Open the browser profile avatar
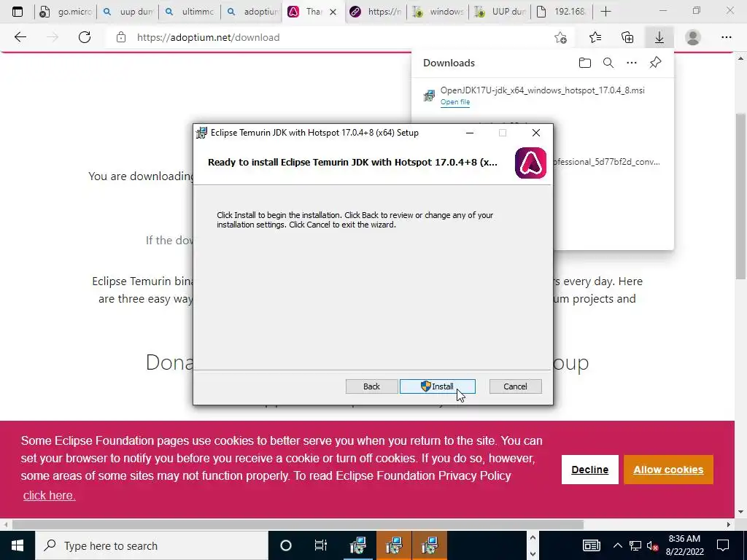Screen dimensions: 747x560 (693, 37)
